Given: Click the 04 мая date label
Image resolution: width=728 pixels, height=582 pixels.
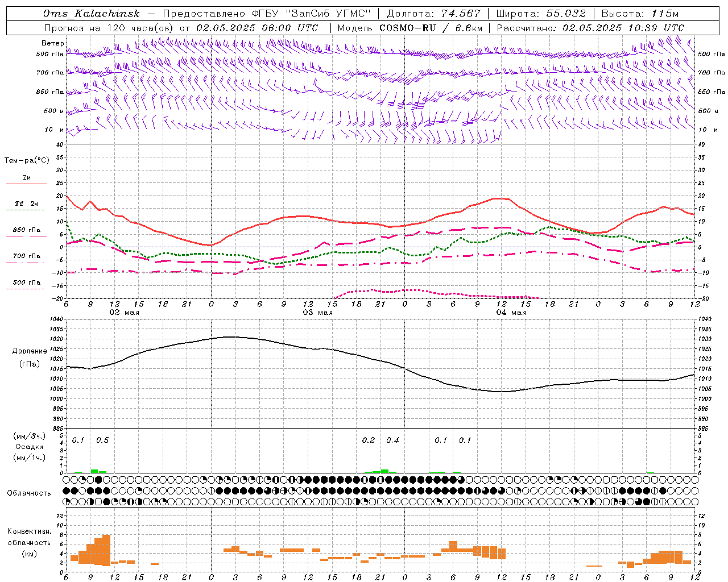Looking at the screenshot, I should click(x=511, y=313).
